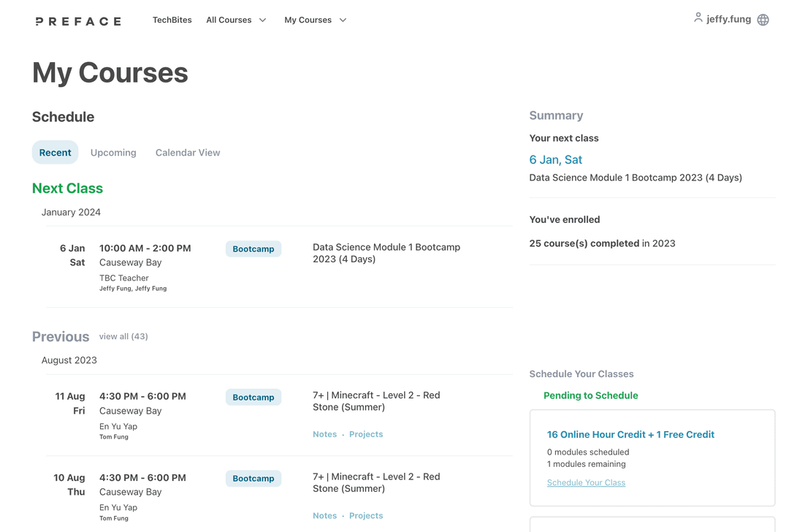This screenshot has height=532, width=789.
Task: Open Data Science Module 1 Bootcamp entry
Action: 386,253
